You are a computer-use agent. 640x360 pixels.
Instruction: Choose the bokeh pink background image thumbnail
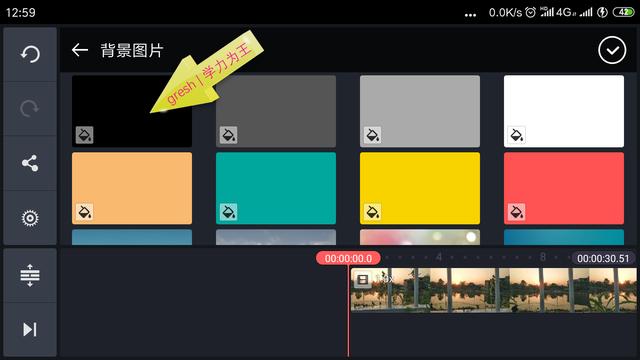click(420, 237)
